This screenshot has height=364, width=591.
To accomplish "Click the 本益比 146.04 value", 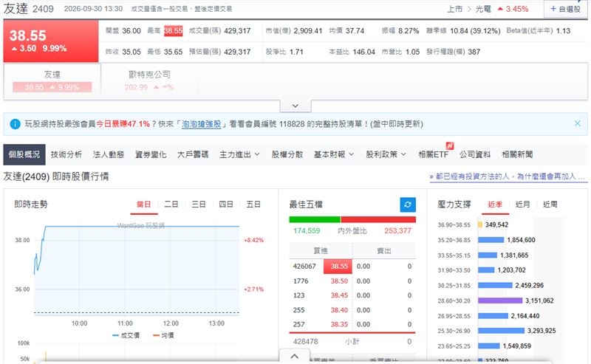I will coord(364,52).
